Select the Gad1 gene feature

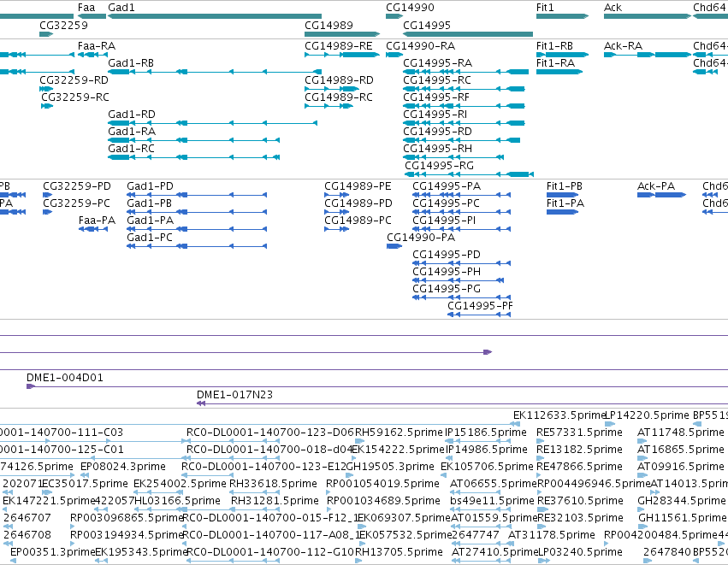[215, 16]
